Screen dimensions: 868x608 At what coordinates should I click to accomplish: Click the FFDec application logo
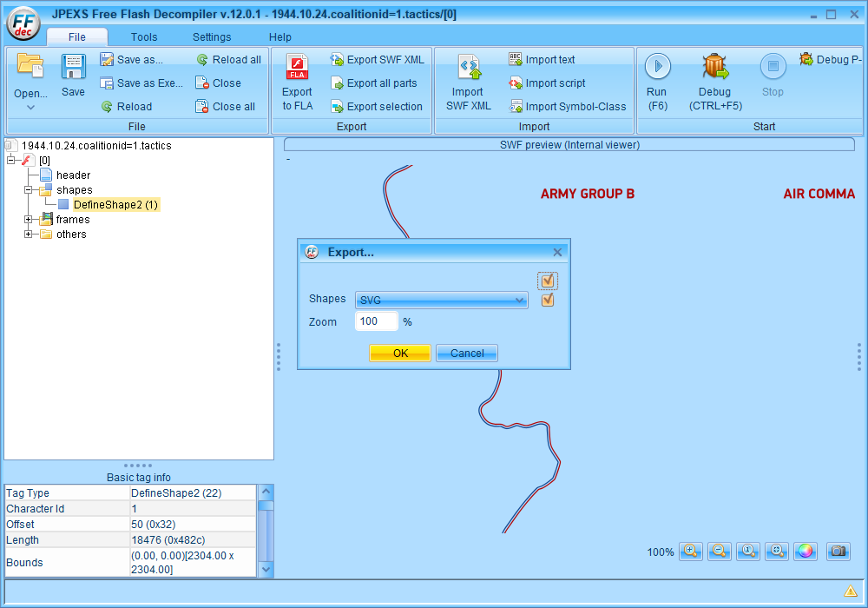coord(23,23)
